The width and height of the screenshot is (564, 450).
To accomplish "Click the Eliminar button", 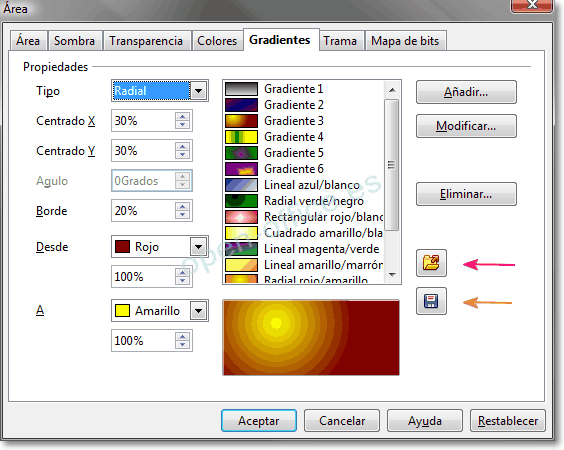I will point(466,194).
